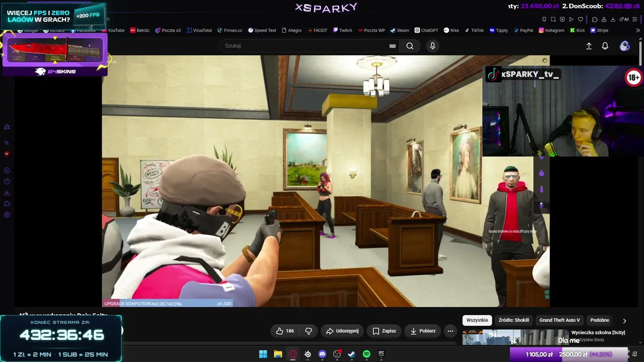Screen dimensions: 644x362
Task: Take a snapshot with browser toolbar
Action: pyautogui.click(x=553, y=19)
